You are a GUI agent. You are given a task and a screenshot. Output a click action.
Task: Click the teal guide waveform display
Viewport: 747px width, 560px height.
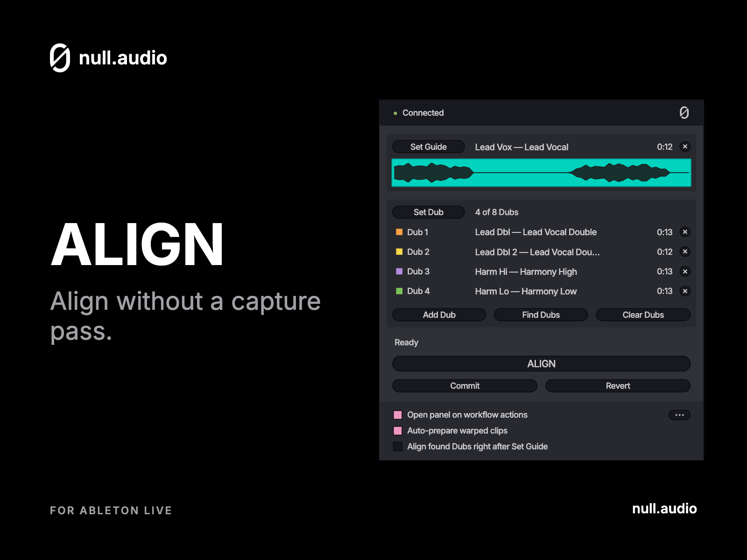click(542, 173)
